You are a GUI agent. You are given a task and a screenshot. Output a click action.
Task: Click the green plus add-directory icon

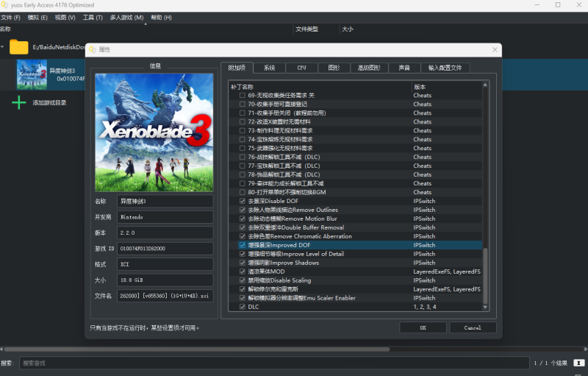19,102
